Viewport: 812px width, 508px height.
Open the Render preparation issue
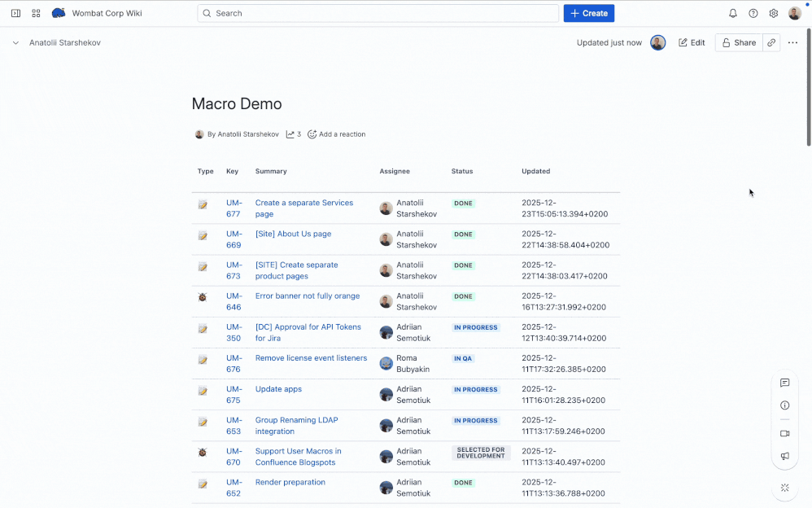[290, 482]
